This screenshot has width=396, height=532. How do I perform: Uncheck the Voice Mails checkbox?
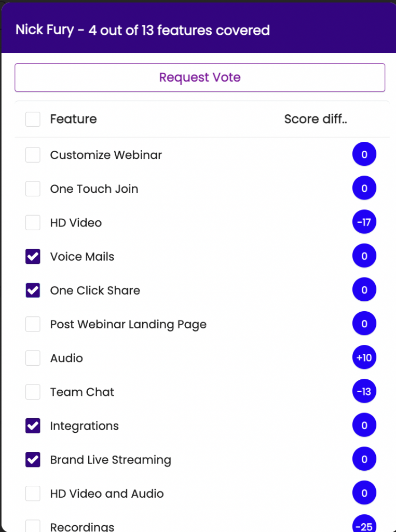click(x=33, y=257)
